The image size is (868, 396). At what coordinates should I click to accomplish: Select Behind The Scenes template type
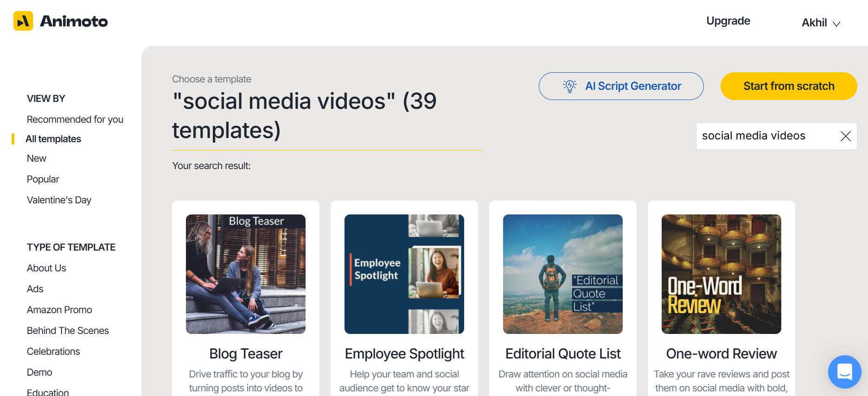pos(68,331)
